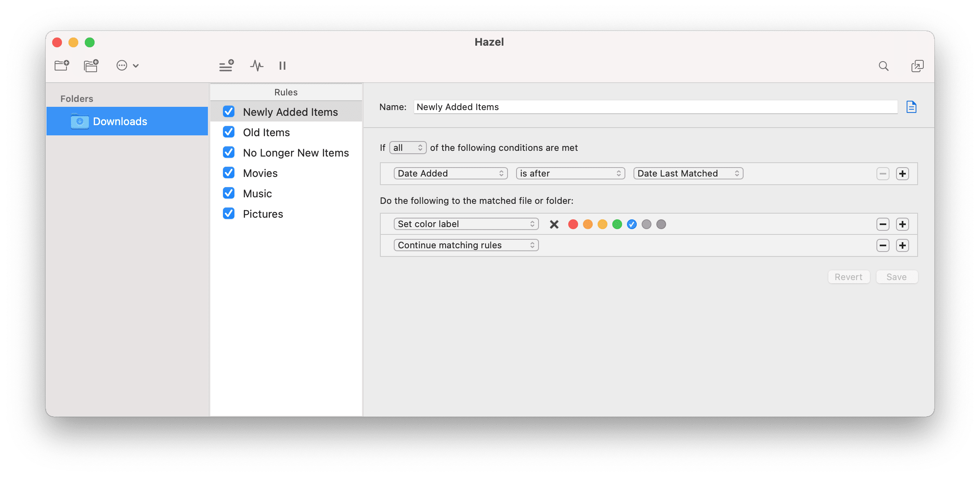Click the Revert button
980x477 pixels.
click(x=848, y=277)
